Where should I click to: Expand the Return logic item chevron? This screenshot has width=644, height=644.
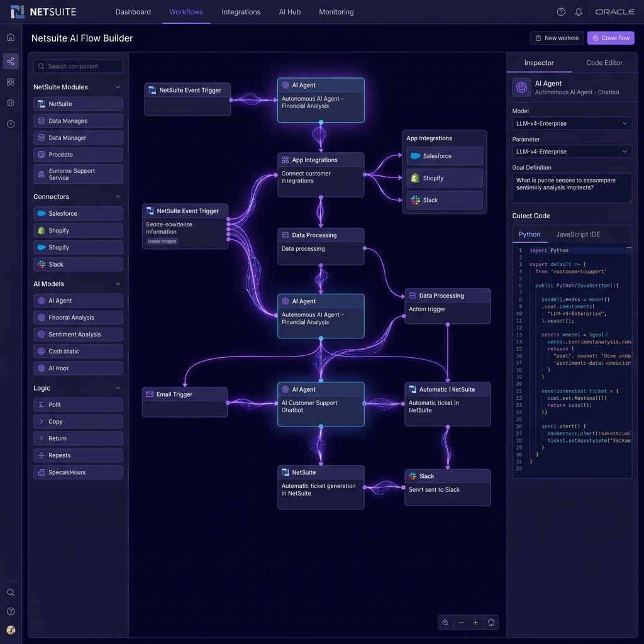42,438
